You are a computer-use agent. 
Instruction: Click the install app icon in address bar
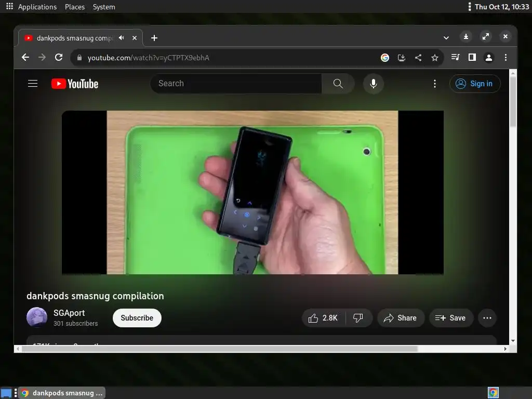[402, 58]
